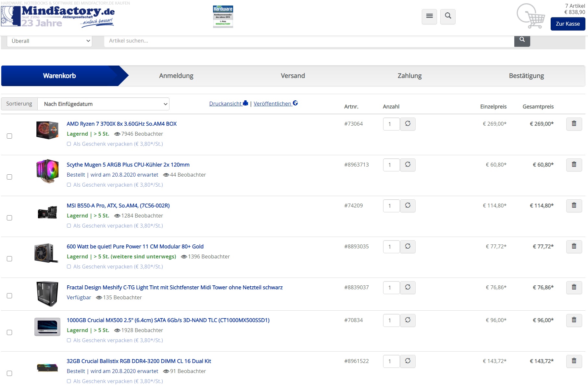Image resolution: width=588 pixels, height=386 pixels.
Task: Open the hamburger menu icon
Action: pos(429,16)
